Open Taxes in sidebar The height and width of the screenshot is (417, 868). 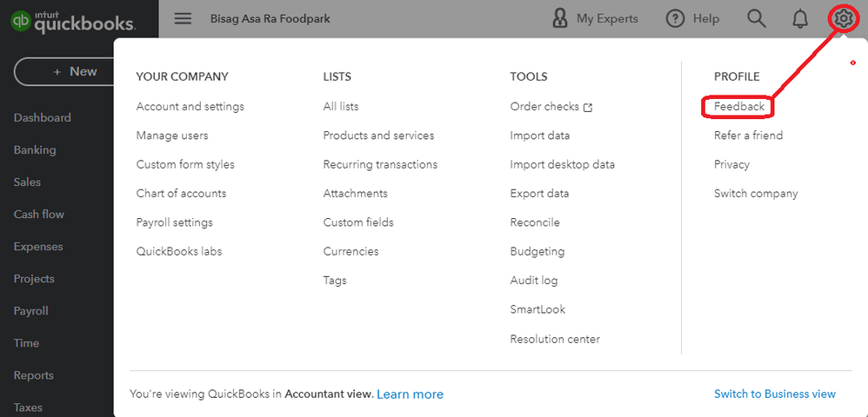click(28, 407)
